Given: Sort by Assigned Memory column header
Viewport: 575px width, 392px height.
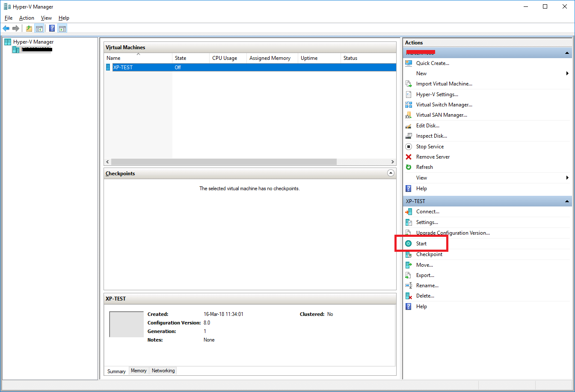Looking at the screenshot, I should point(272,58).
